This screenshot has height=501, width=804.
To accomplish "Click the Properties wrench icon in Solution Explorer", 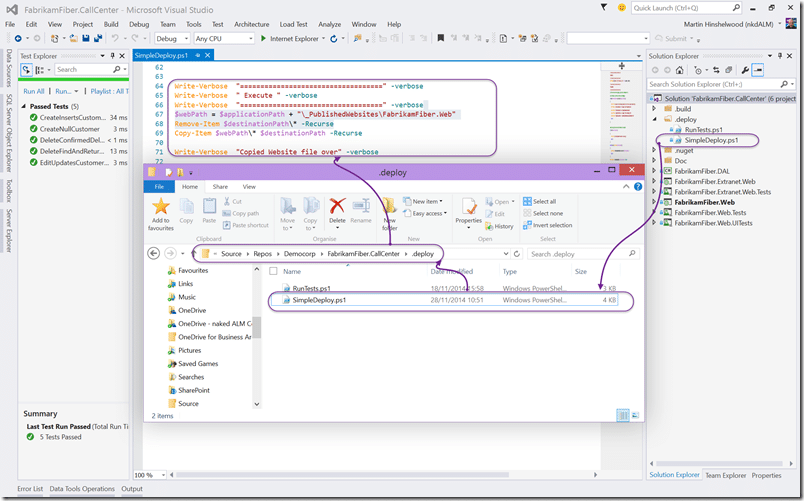I will pyautogui.click(x=745, y=70).
